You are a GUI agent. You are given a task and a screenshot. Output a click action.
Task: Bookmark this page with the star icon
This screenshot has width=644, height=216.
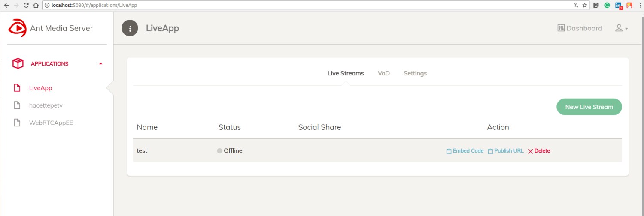point(584,6)
